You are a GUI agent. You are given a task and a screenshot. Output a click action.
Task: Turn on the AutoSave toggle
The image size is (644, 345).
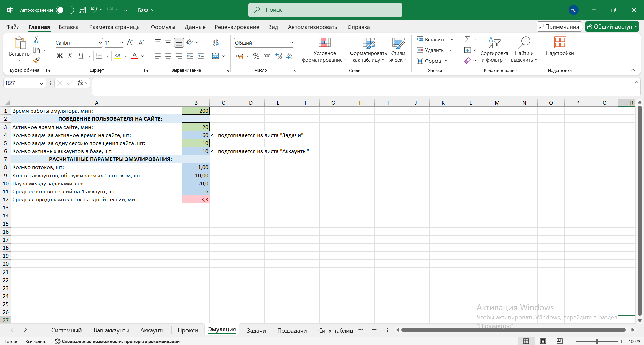(65, 10)
